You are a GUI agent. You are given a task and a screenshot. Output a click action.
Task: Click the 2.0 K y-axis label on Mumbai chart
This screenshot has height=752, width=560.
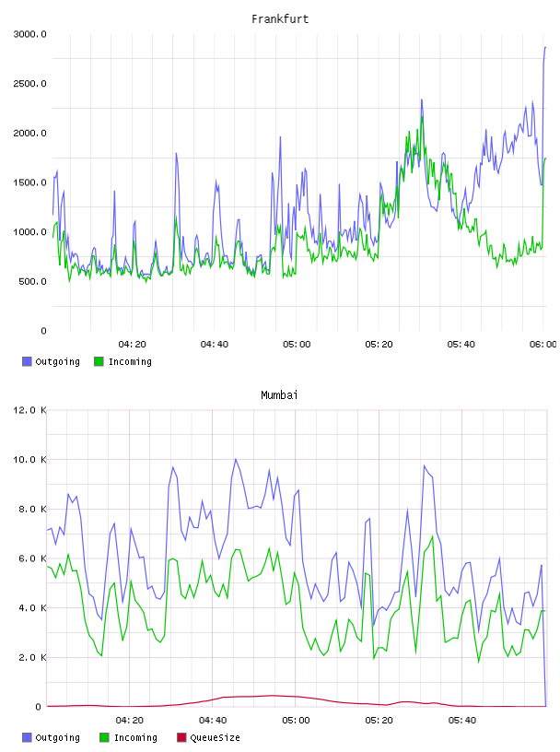pos(32,657)
